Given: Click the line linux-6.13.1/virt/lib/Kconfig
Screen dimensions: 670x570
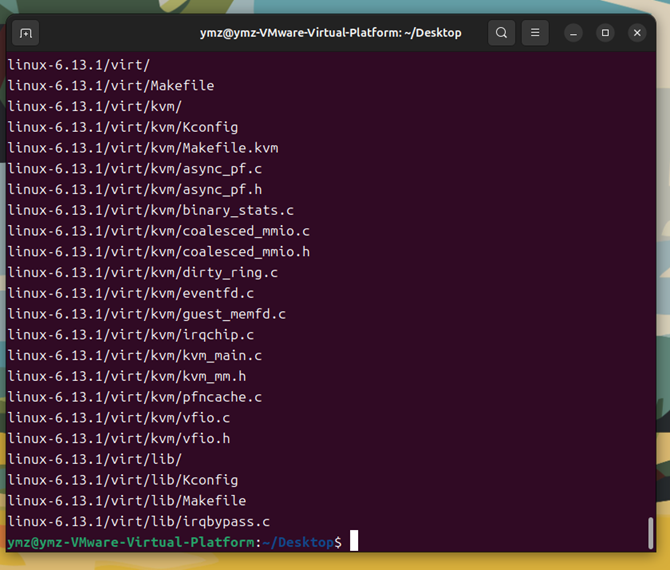Looking at the screenshot, I should (123, 480).
